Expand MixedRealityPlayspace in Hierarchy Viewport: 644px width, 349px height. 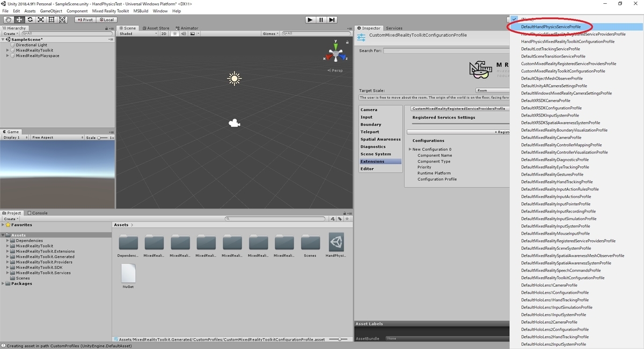tap(8, 56)
